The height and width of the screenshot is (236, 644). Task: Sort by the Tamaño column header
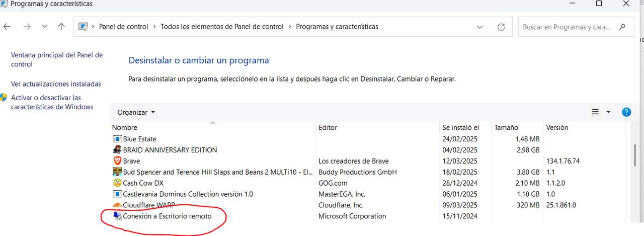click(506, 128)
